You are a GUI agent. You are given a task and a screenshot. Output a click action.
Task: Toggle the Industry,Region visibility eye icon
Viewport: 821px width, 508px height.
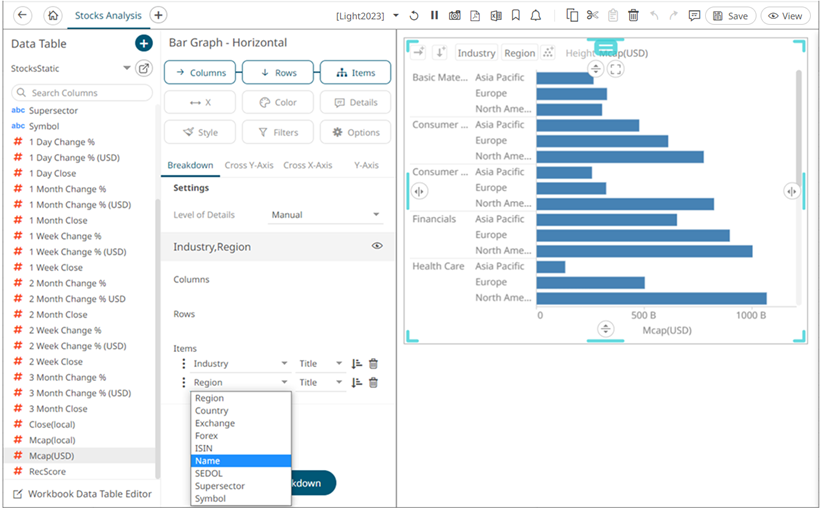tap(377, 246)
